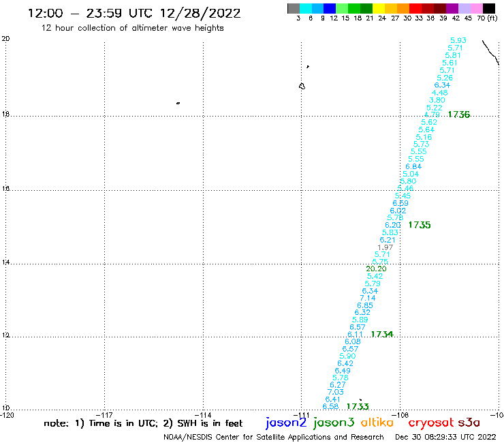
Task: Click the wave value 5.90
Action: tap(348, 356)
